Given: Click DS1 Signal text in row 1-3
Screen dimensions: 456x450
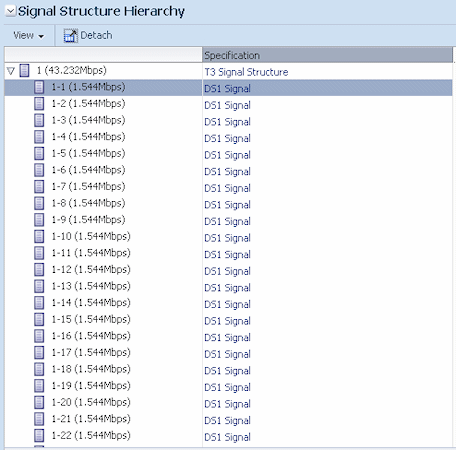Looking at the screenshot, I should tap(227, 122).
